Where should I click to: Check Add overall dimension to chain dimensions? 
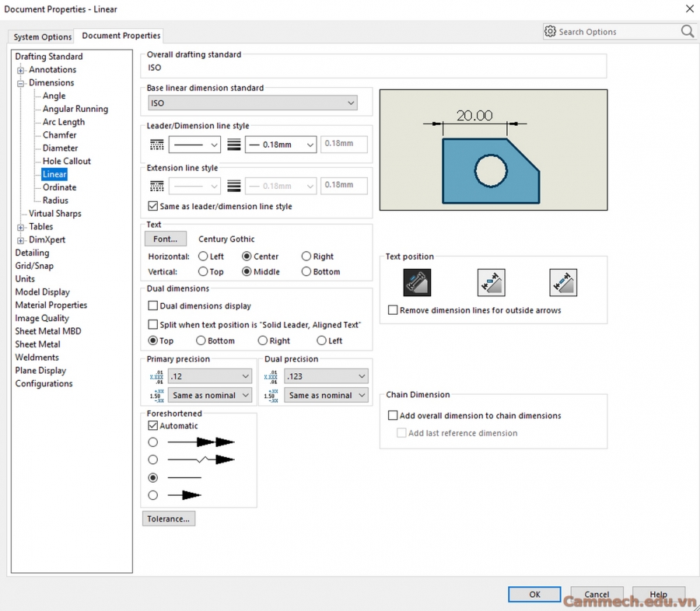(x=393, y=416)
